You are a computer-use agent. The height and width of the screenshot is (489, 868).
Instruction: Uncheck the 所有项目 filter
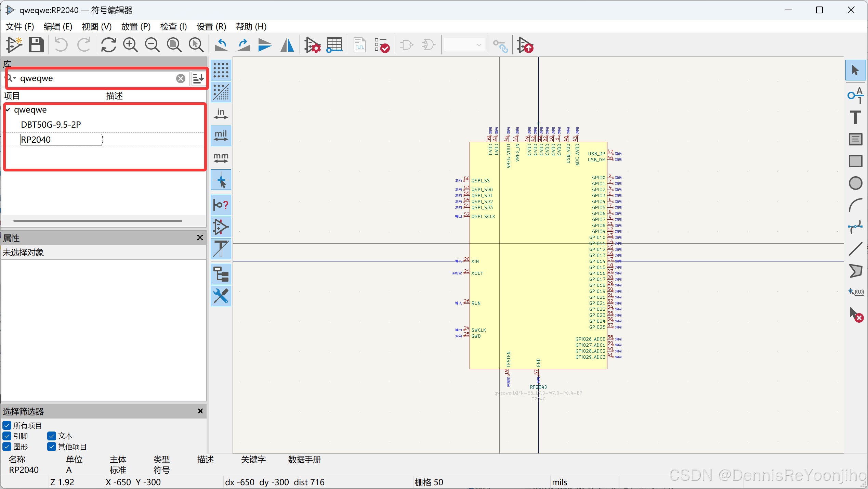[x=7, y=425]
